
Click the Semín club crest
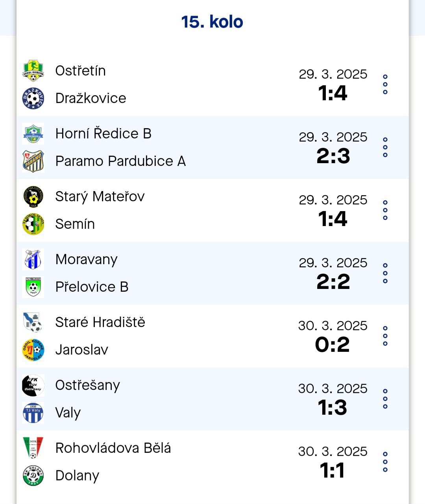[x=33, y=224]
